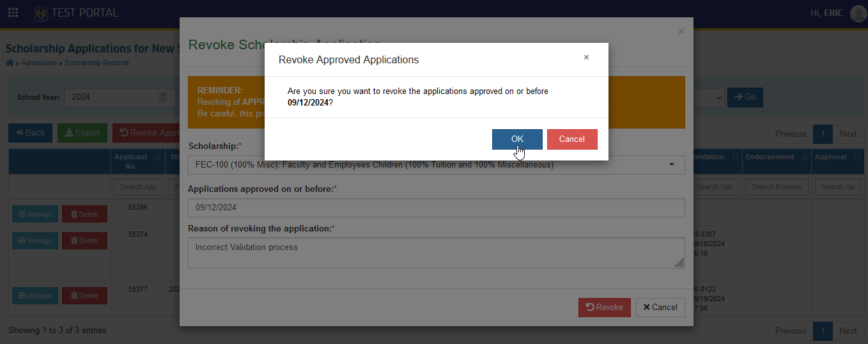Click bottom Next pagination button
Image resolution: width=868 pixels, height=344 pixels.
pyautogui.click(x=848, y=331)
